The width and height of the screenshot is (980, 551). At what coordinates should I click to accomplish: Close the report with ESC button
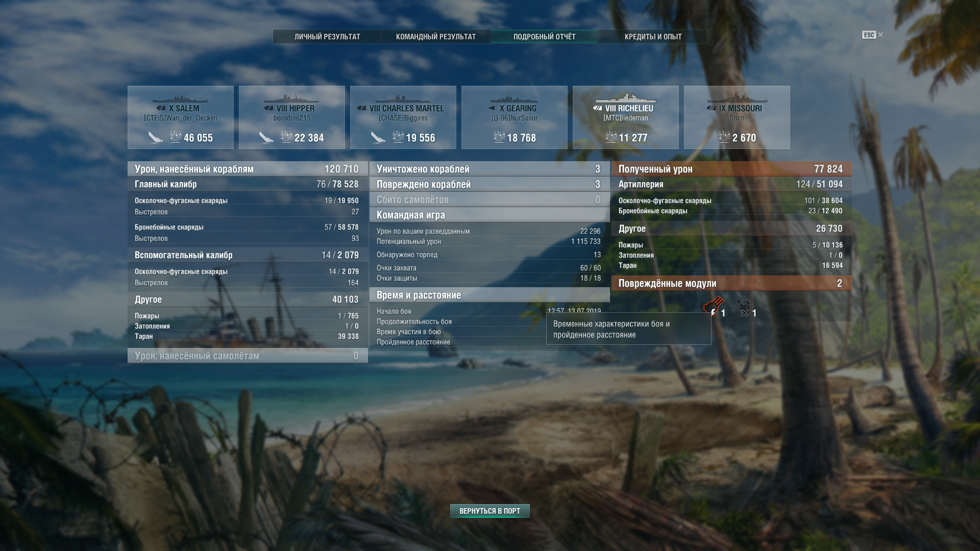pos(872,35)
